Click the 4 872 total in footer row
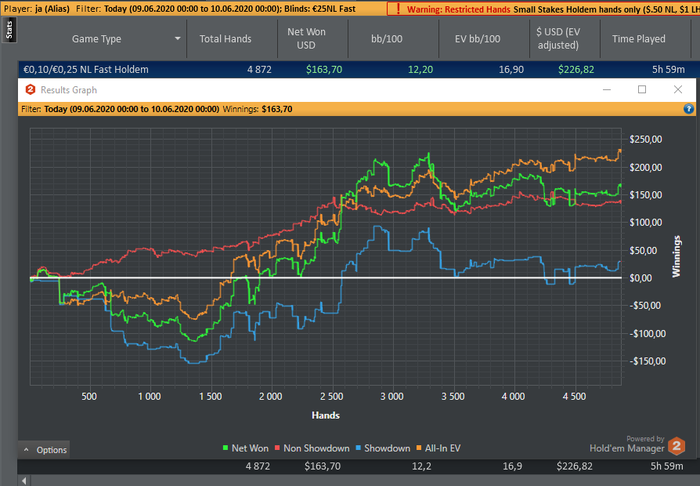The width and height of the screenshot is (700, 486). [x=258, y=466]
